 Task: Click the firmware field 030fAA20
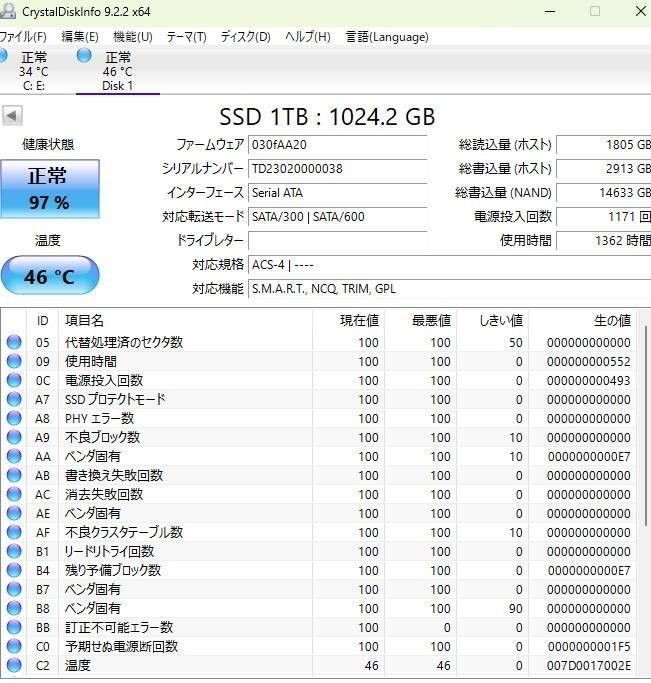click(x=337, y=145)
